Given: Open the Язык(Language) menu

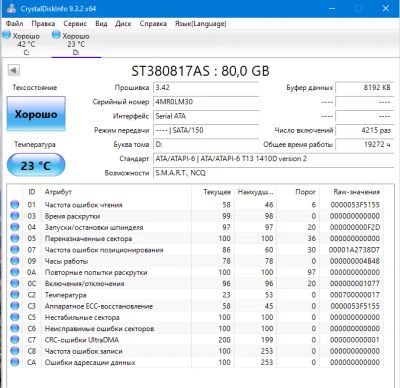Looking at the screenshot, I should pos(201,24).
